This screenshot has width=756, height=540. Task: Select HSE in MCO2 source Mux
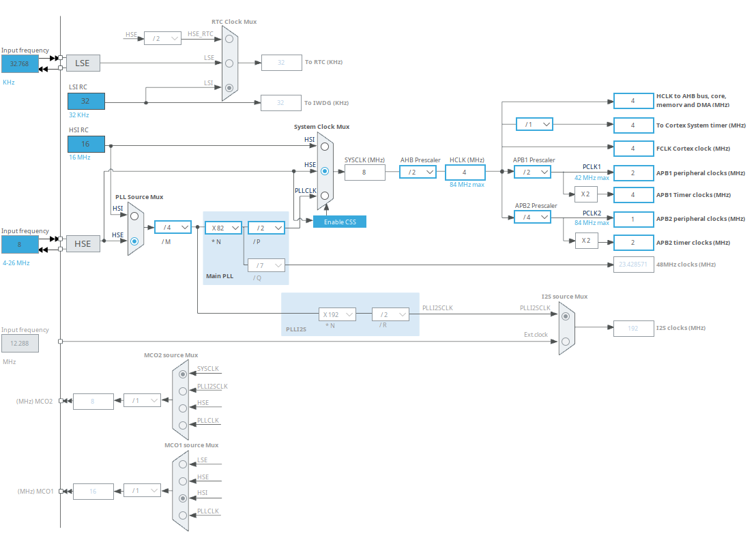[x=183, y=408]
